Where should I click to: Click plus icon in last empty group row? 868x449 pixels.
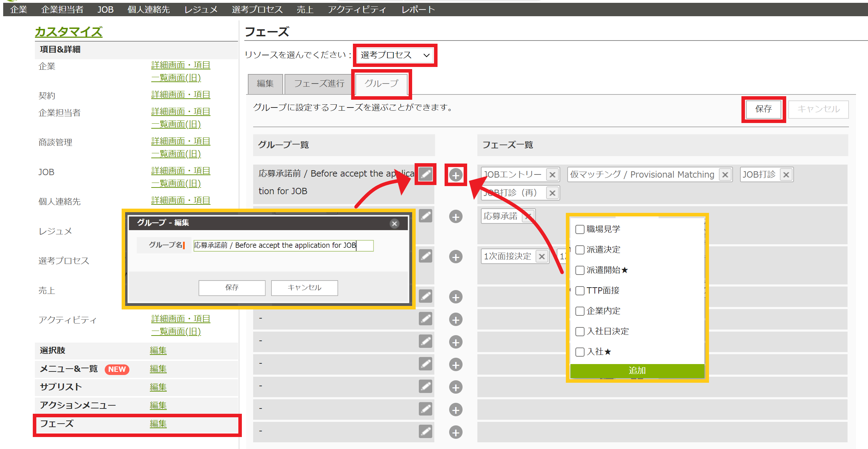(456, 432)
